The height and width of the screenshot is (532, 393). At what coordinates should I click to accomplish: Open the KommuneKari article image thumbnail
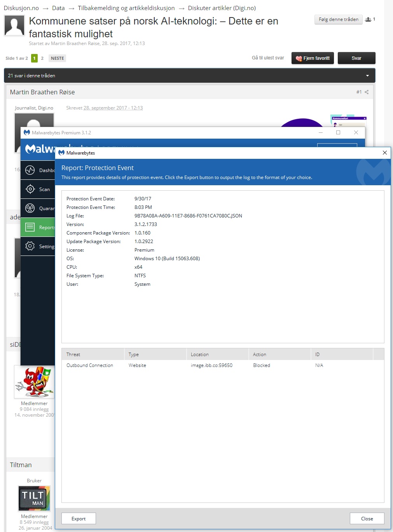click(x=348, y=121)
